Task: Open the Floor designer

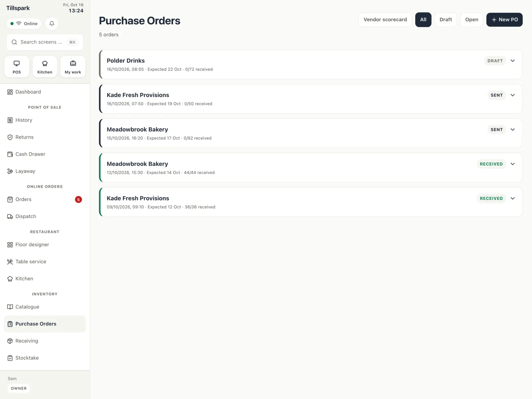Action: (x=45, y=245)
